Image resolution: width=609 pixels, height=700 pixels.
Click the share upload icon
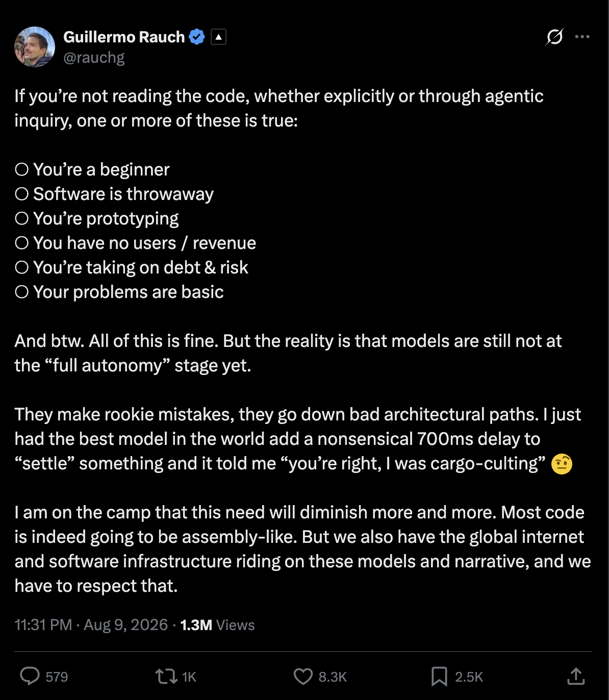pos(576,676)
